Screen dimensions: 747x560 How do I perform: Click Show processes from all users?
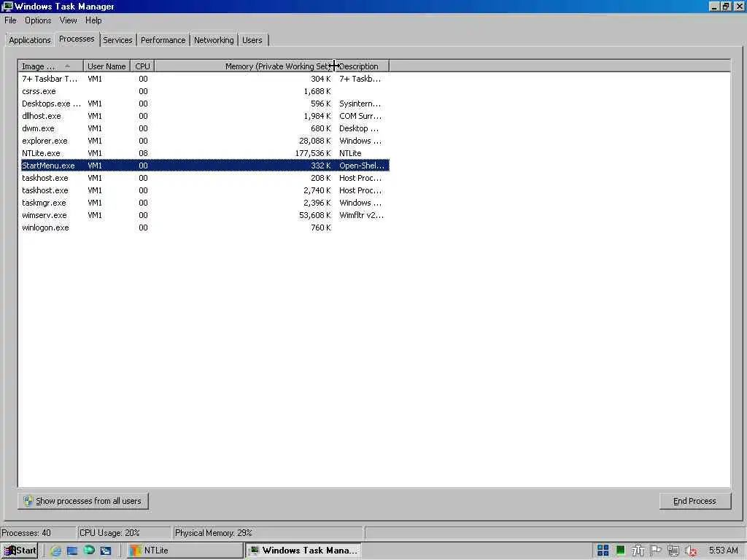[x=83, y=501]
